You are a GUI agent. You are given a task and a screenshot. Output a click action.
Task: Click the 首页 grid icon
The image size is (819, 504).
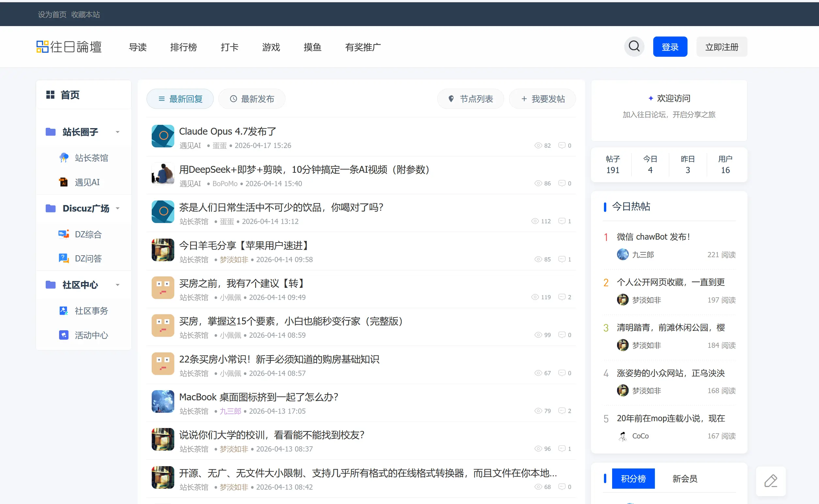pos(50,95)
